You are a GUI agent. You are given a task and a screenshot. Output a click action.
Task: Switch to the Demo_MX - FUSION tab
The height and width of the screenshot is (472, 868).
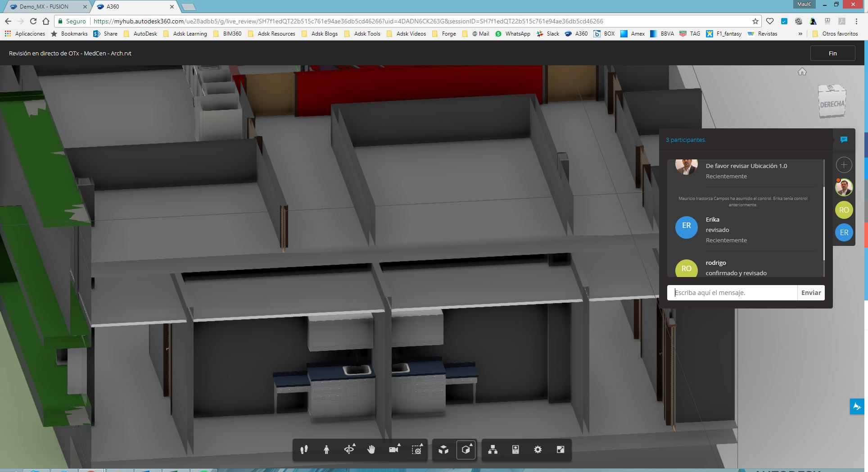(x=45, y=7)
